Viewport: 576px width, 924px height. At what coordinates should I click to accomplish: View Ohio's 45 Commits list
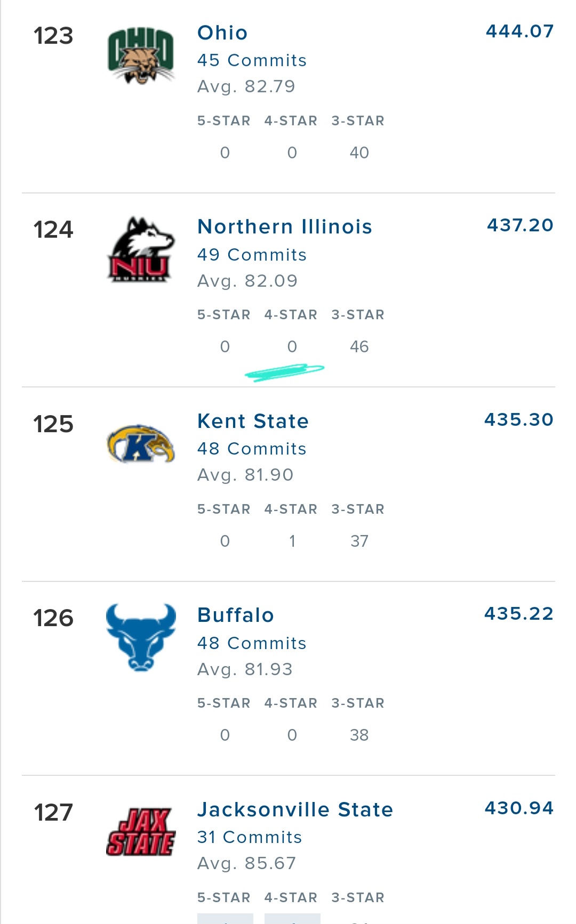point(252,61)
